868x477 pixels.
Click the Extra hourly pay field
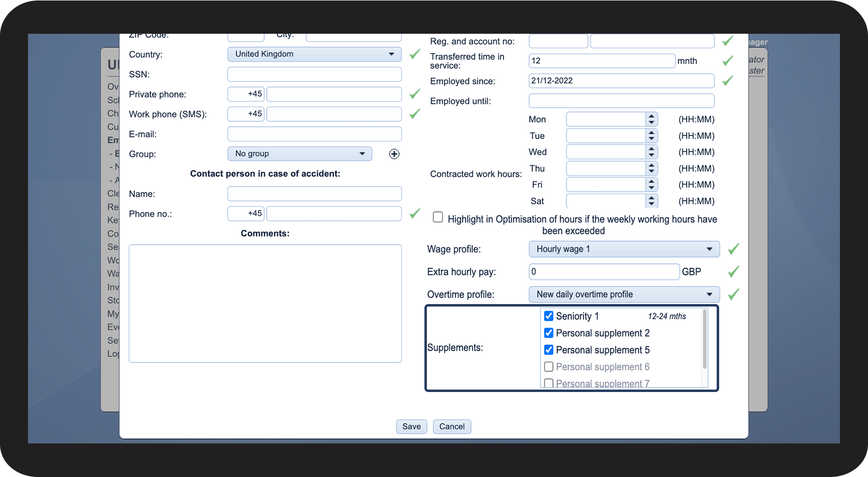[x=604, y=272]
